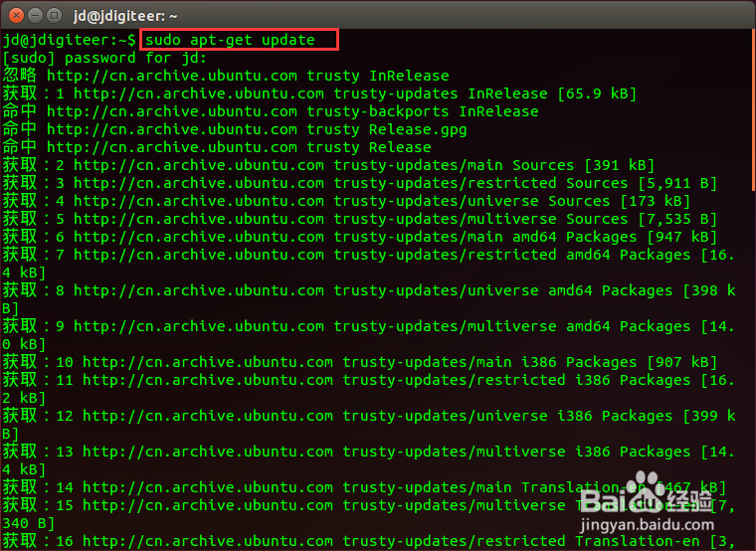756x551 pixels.
Task: Click the 'trusty Release.gpg' line
Action: click(235, 129)
